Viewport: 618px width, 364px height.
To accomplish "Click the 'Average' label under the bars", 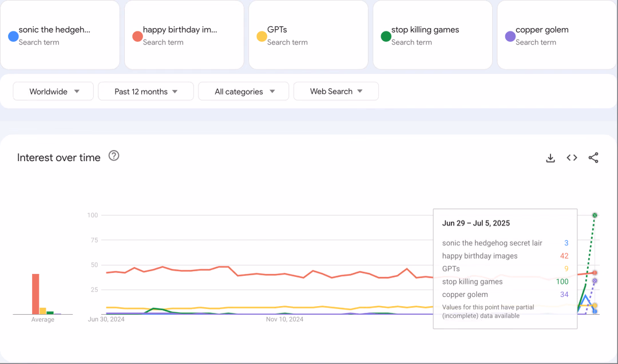I will [42, 319].
